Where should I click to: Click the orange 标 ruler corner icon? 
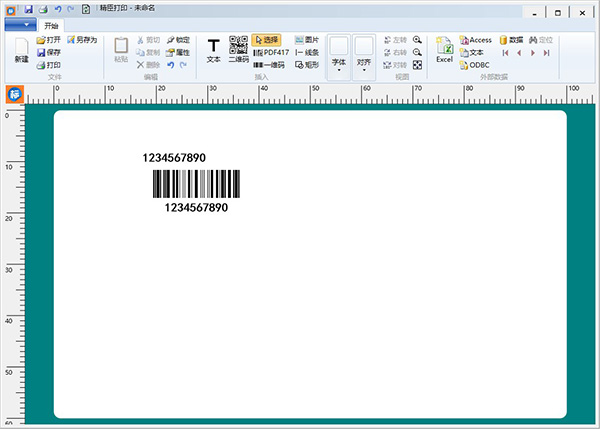tap(15, 95)
